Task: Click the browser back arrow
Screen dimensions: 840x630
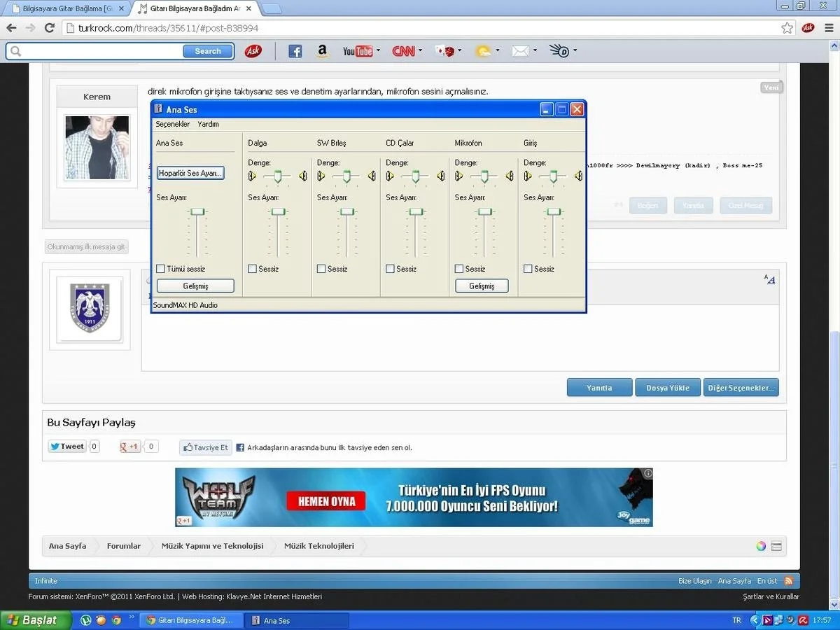Action: 12,28
